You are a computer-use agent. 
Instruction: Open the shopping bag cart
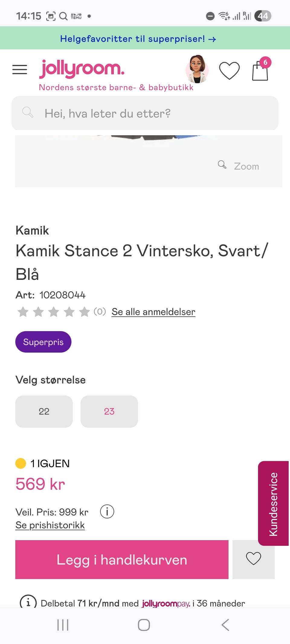tap(260, 71)
